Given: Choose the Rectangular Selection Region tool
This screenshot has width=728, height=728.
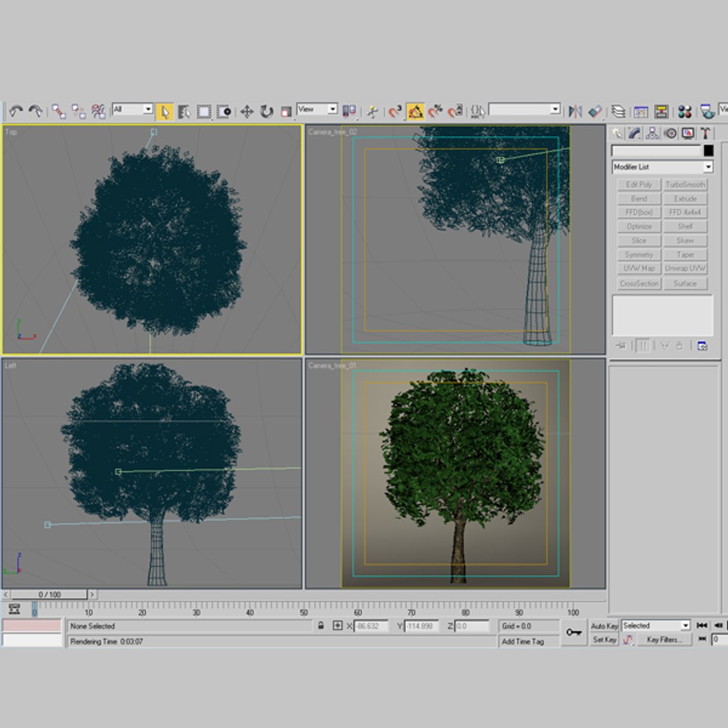Looking at the screenshot, I should click(204, 111).
